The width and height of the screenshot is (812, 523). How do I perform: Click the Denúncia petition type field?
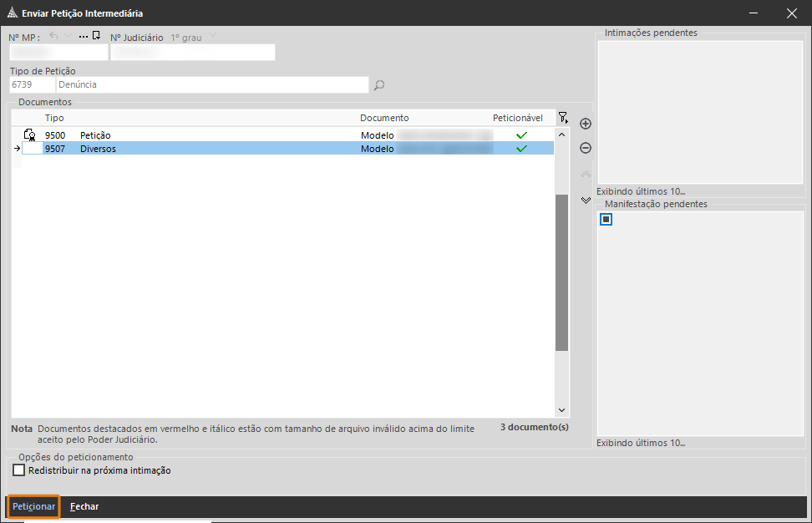(x=211, y=84)
